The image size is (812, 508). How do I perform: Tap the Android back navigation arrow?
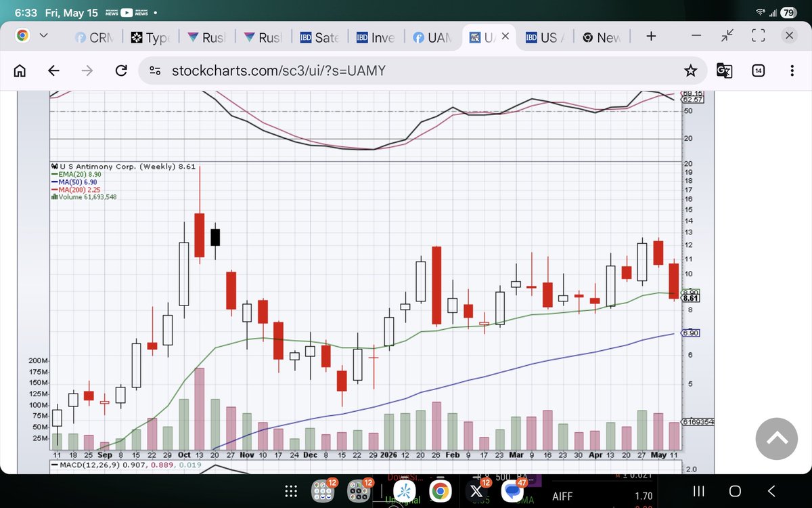point(771,491)
